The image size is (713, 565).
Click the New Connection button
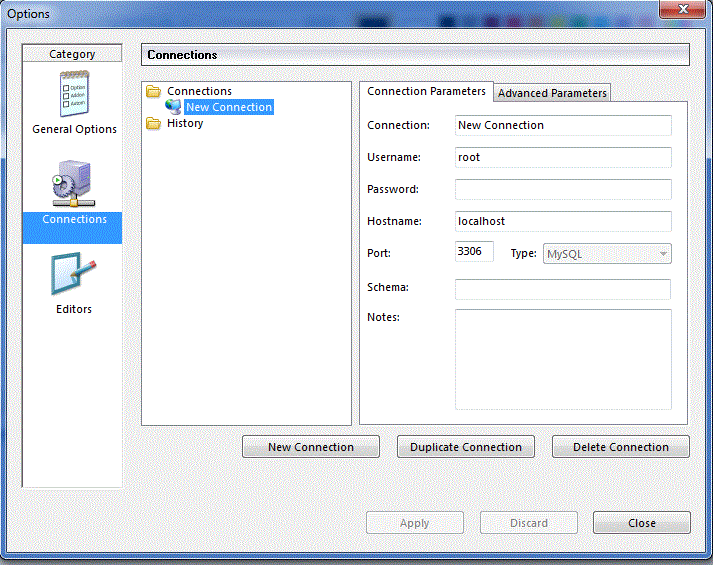point(311,447)
